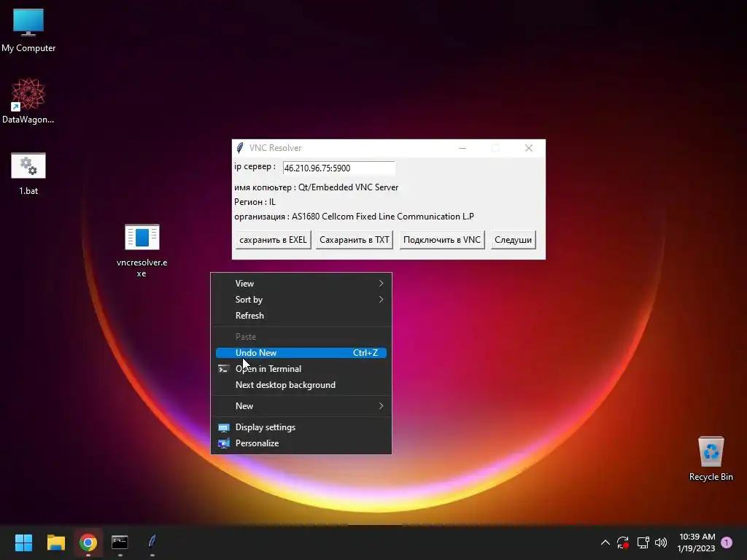Switch to the Command Prompt taskbar icon

(x=120, y=542)
